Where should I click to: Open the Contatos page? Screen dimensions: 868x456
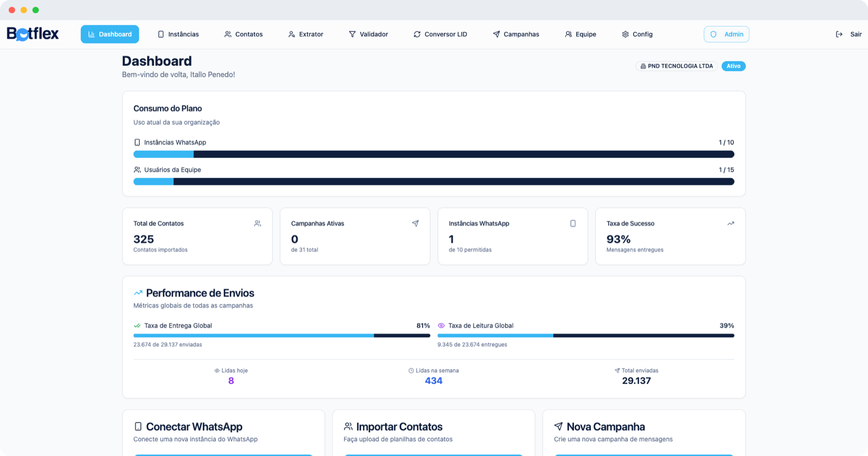(244, 34)
